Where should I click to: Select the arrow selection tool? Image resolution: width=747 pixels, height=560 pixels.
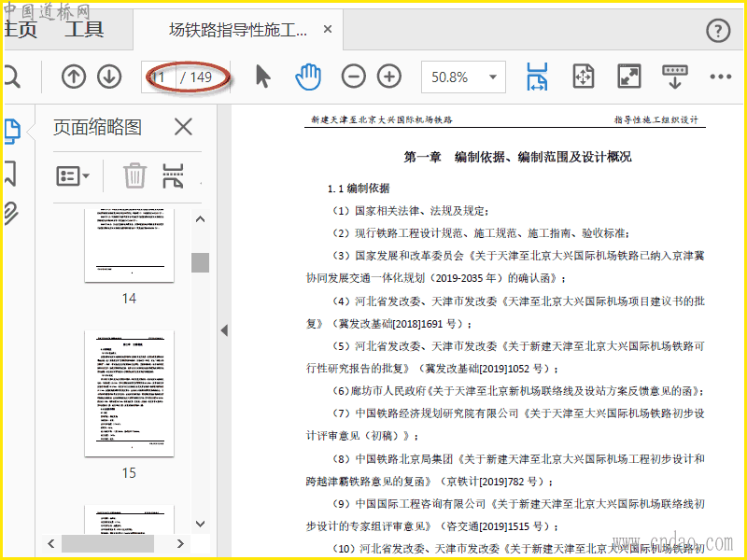262,77
